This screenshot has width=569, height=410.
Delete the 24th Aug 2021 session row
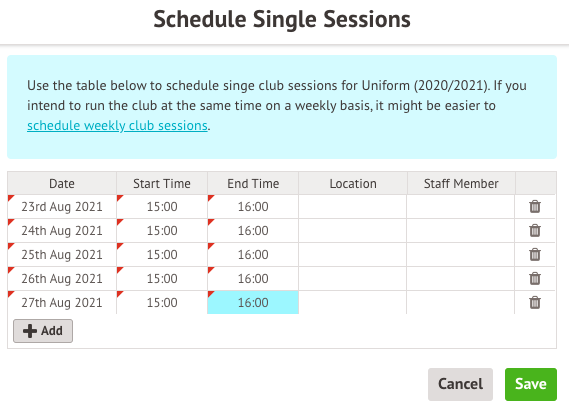pos(535,230)
